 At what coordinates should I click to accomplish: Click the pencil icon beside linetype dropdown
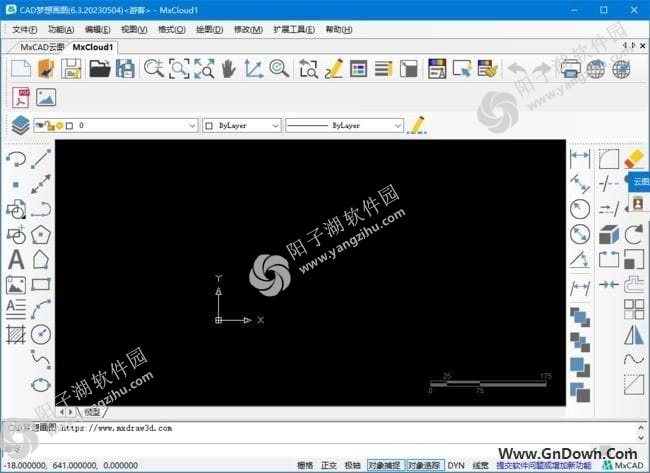[417, 125]
